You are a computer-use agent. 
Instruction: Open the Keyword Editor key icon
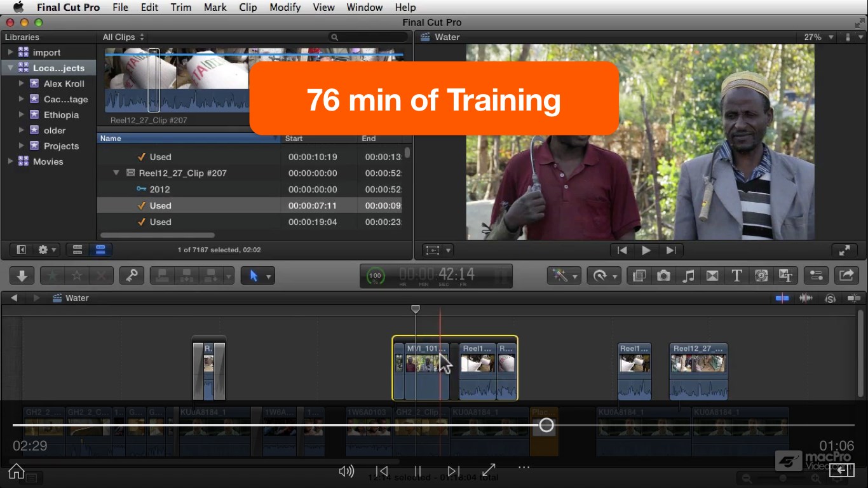click(132, 276)
